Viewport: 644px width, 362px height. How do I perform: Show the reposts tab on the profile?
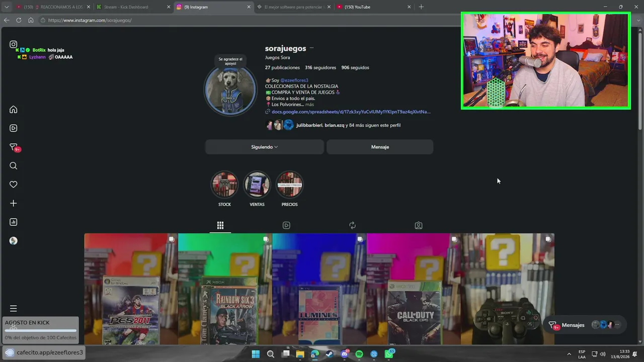pyautogui.click(x=352, y=225)
